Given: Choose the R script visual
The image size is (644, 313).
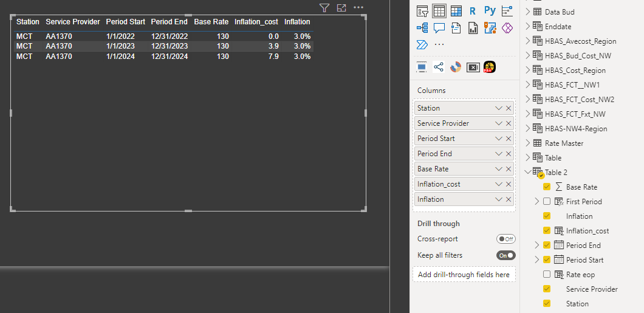Looking at the screenshot, I should tap(473, 11).
